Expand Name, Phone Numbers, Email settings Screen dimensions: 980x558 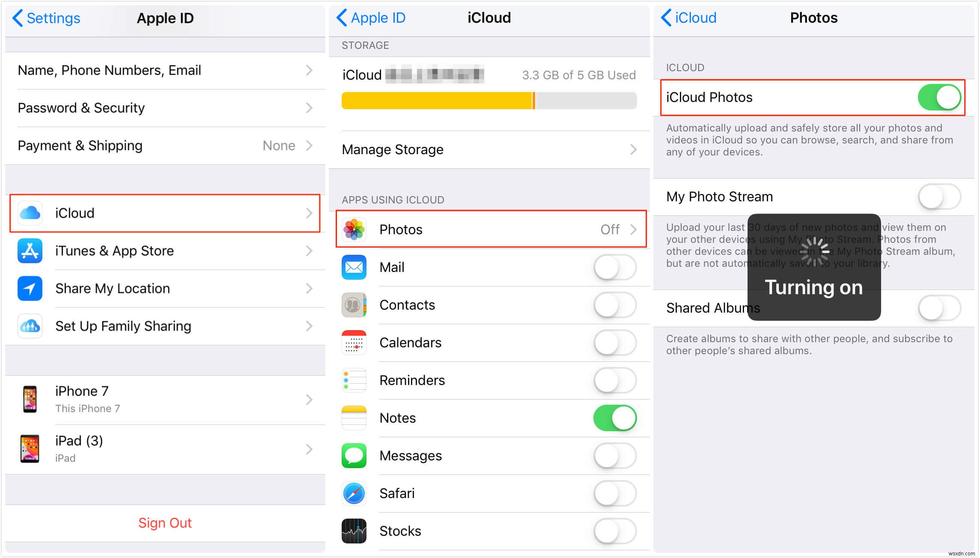(x=161, y=70)
